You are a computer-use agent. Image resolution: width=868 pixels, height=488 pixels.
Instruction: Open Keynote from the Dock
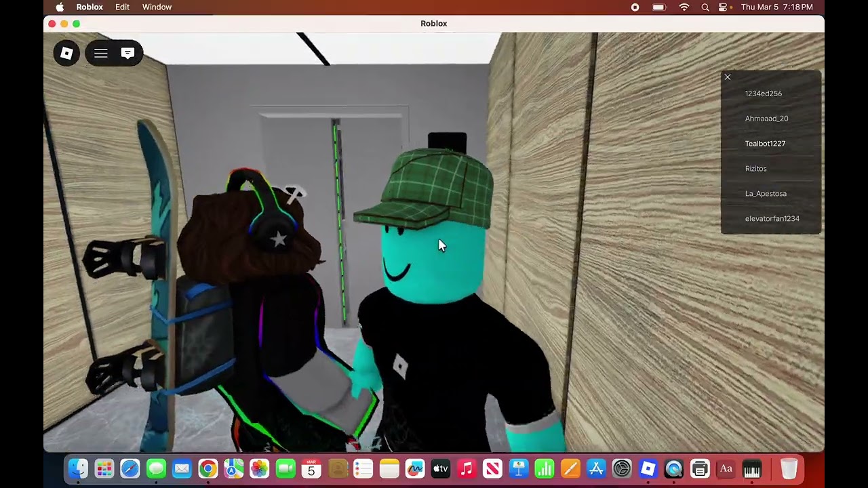[519, 468]
